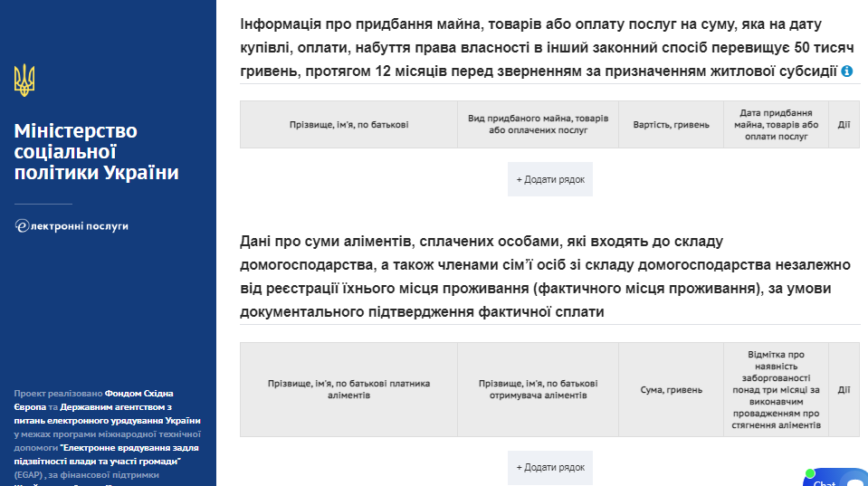Click Дата придбання майна column header
The height and width of the screenshot is (486, 868).
776,125
